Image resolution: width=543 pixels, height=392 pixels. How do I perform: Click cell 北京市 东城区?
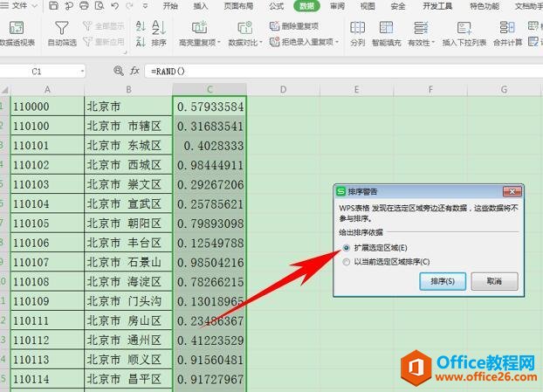[x=128, y=145]
